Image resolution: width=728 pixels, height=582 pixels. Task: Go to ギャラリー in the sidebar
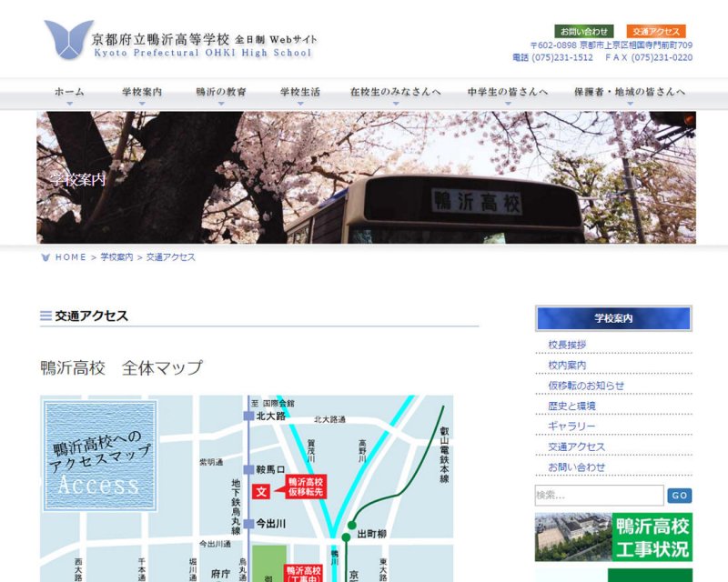click(x=571, y=426)
